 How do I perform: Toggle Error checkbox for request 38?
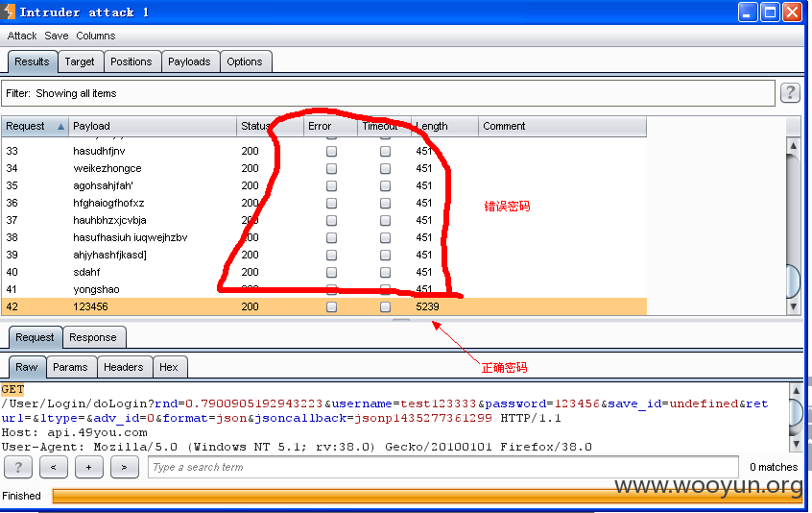click(x=331, y=238)
